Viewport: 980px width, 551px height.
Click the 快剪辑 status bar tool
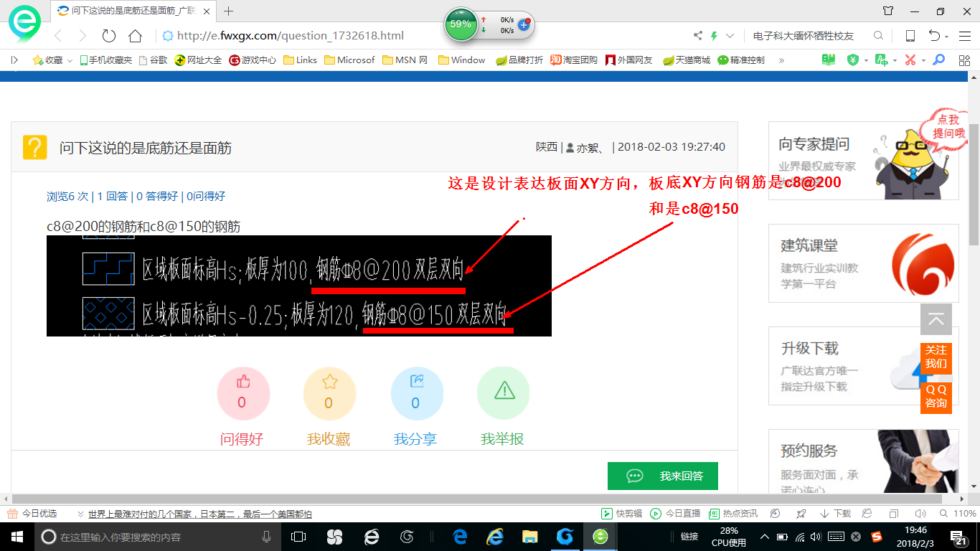tap(621, 514)
